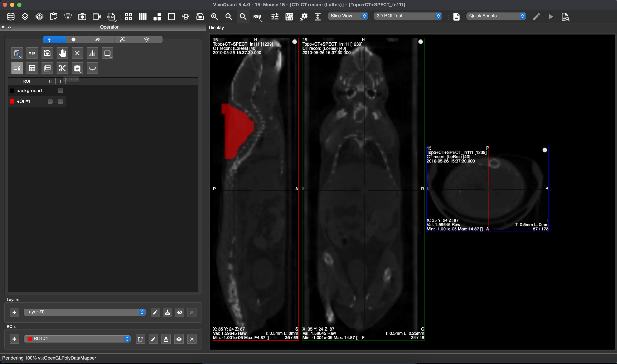Click the DCM export icon in the toolbar

[111, 16]
